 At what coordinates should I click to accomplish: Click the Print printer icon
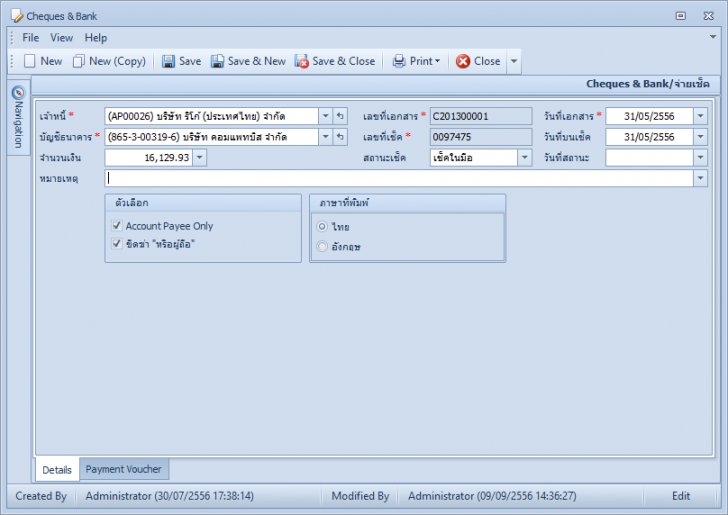399,61
